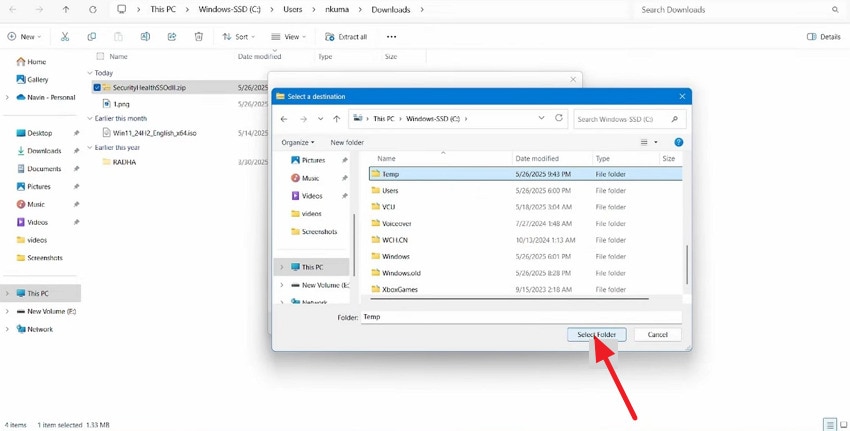Click the Share icon in Explorer toolbar

(172, 37)
